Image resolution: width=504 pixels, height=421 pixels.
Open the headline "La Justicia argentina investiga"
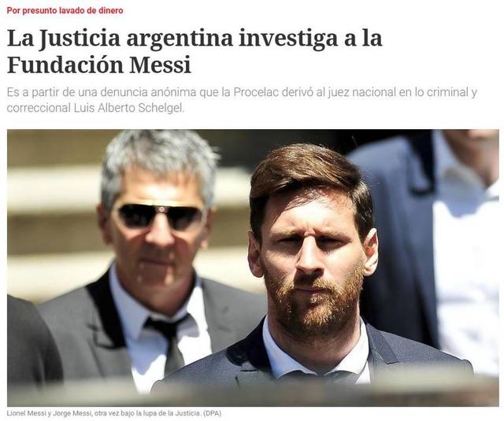[x=195, y=51]
